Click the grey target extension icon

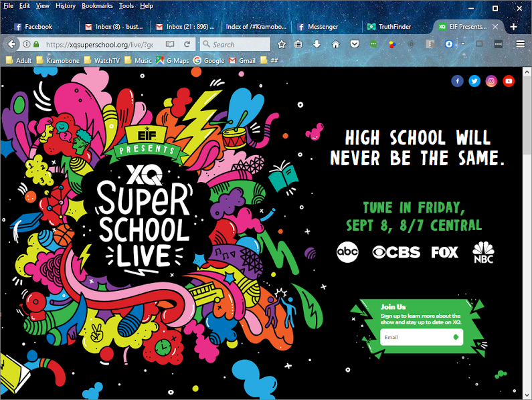pyautogui.click(x=412, y=44)
